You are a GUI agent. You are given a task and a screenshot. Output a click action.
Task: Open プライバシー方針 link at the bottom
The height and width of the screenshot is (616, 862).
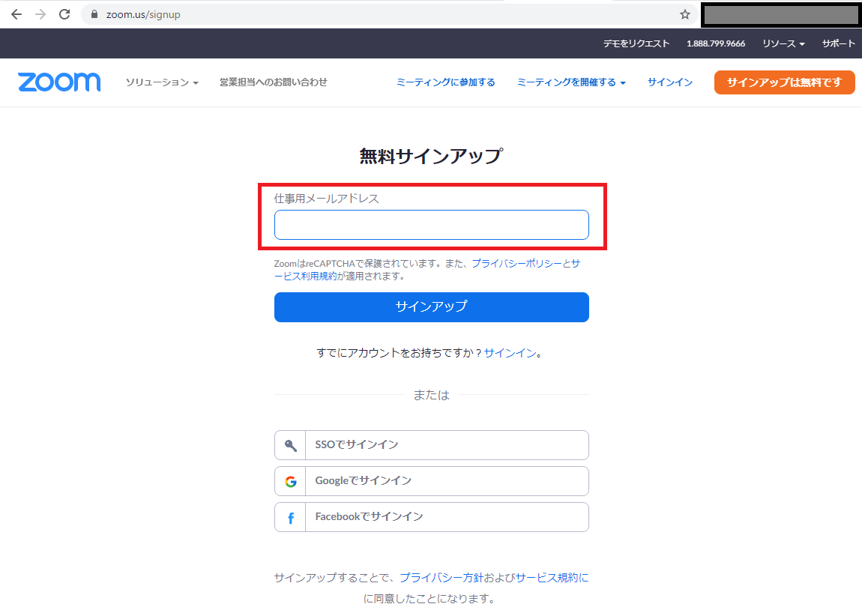click(x=441, y=578)
